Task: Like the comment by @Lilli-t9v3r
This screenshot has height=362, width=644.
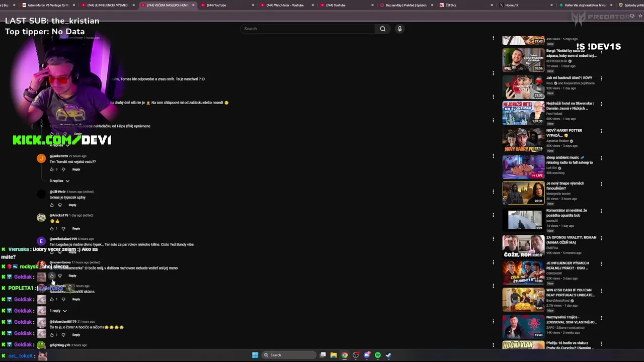Action: click(51, 205)
